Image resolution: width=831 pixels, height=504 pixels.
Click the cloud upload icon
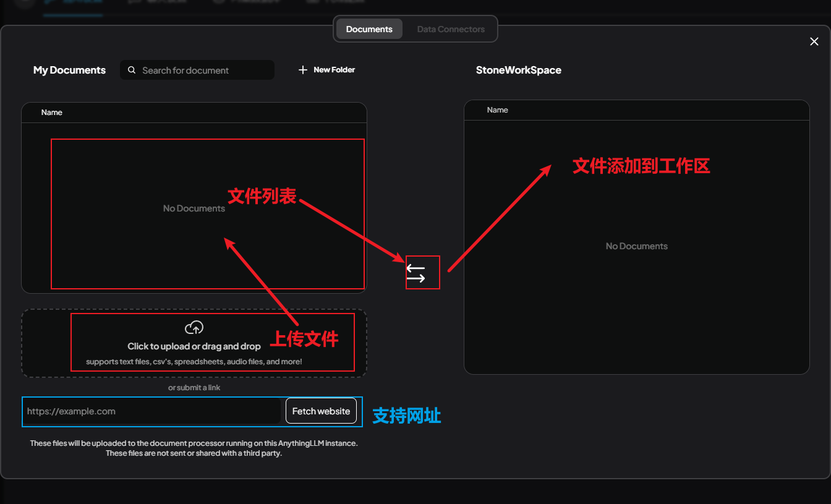[194, 327]
